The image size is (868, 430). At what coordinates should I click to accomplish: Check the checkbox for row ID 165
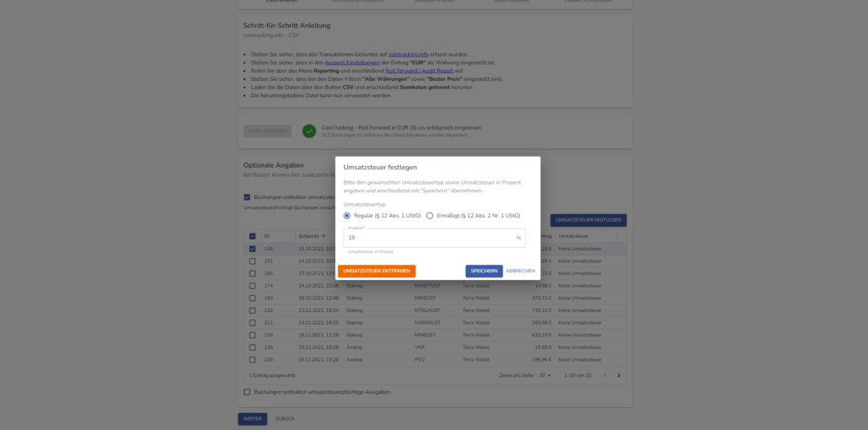click(x=253, y=273)
